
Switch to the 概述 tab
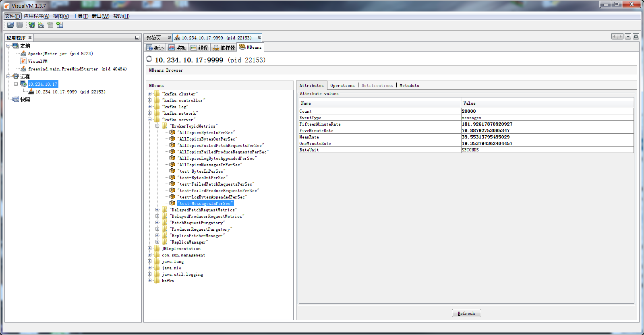pyautogui.click(x=155, y=48)
